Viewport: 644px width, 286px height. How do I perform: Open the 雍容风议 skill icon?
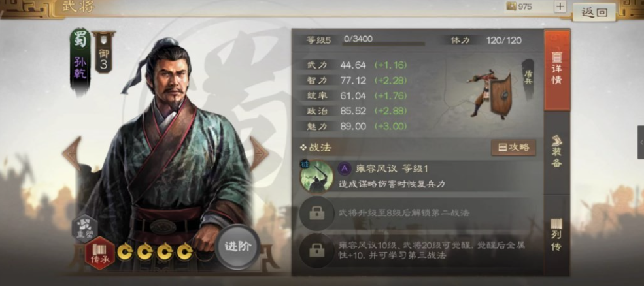[316, 176]
